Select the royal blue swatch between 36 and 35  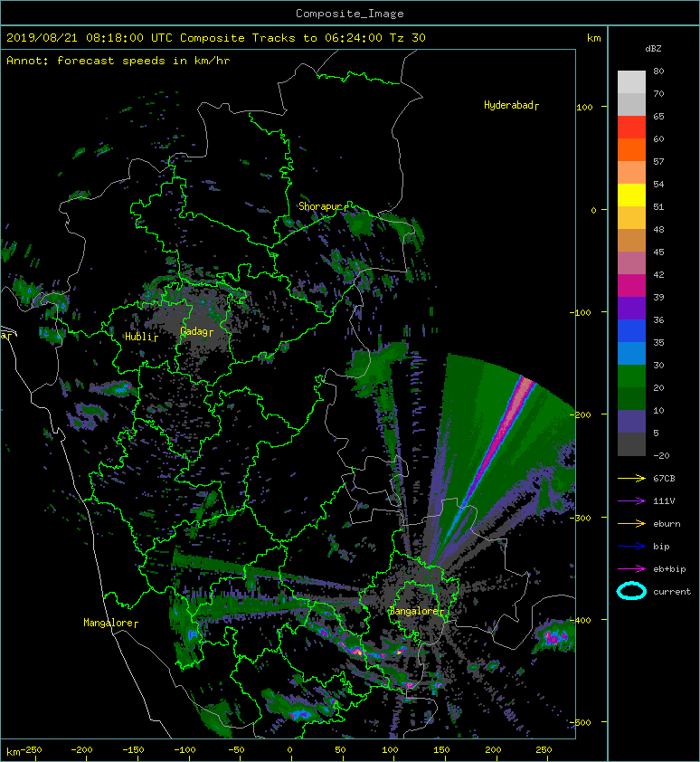631,330
